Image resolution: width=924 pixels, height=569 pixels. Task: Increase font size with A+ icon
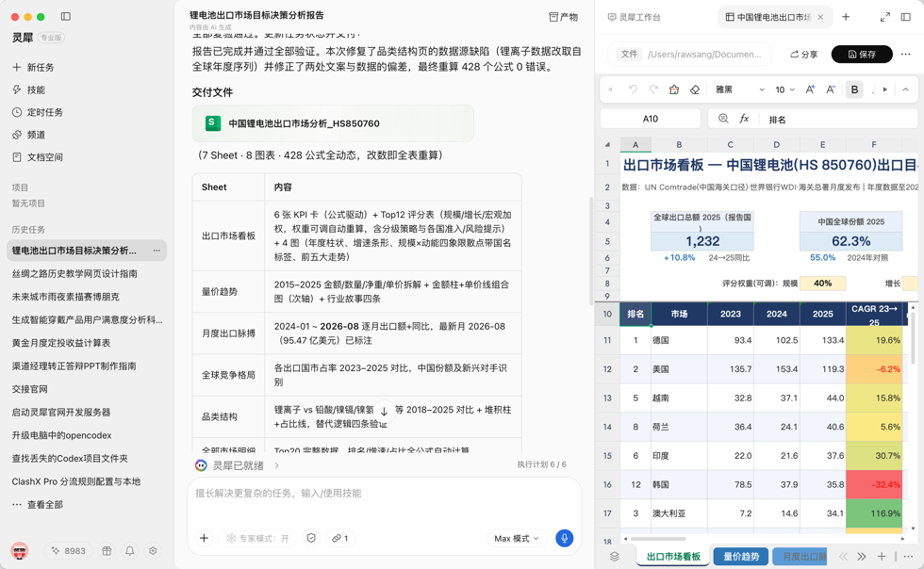point(810,89)
